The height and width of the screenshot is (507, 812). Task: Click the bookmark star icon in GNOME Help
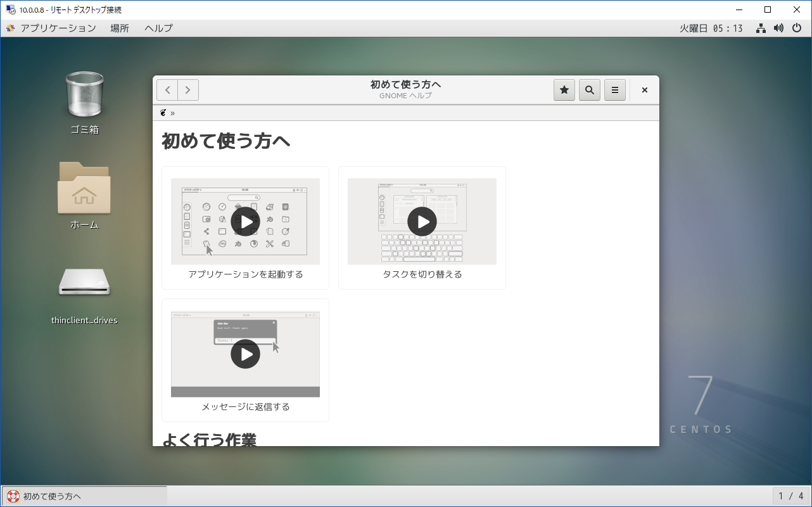(564, 90)
